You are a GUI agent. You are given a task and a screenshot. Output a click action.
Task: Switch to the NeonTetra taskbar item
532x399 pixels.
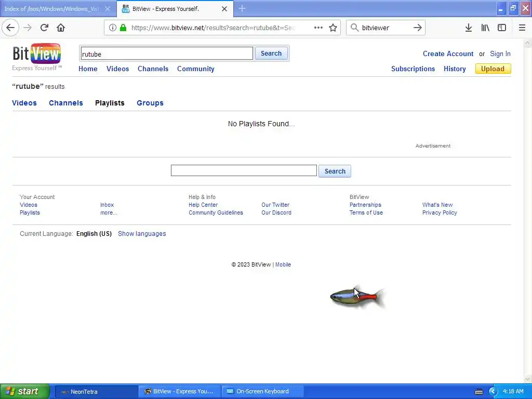(x=96, y=392)
